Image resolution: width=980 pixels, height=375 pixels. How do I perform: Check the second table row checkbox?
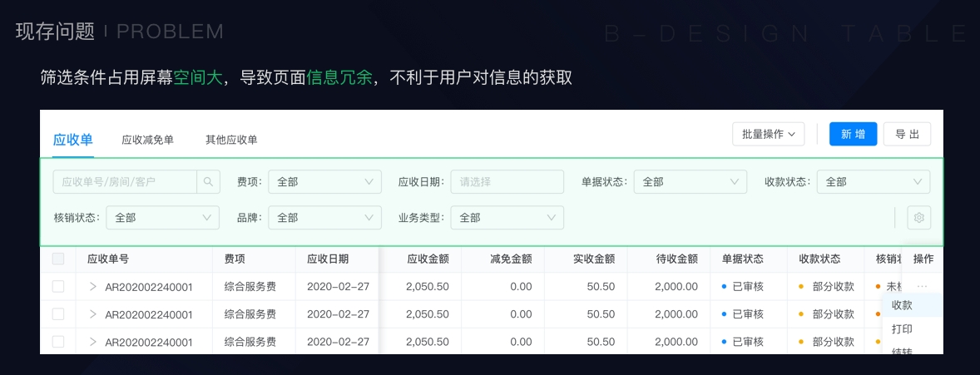[58, 314]
